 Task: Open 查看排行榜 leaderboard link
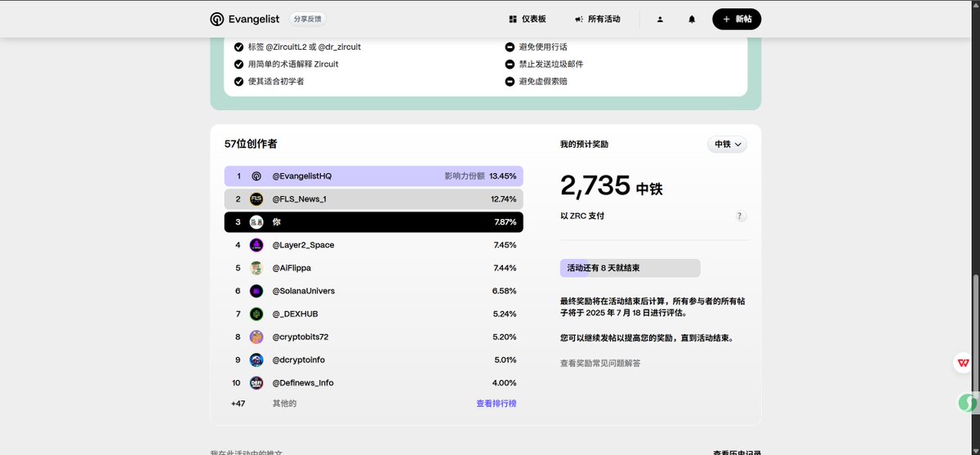click(x=497, y=404)
